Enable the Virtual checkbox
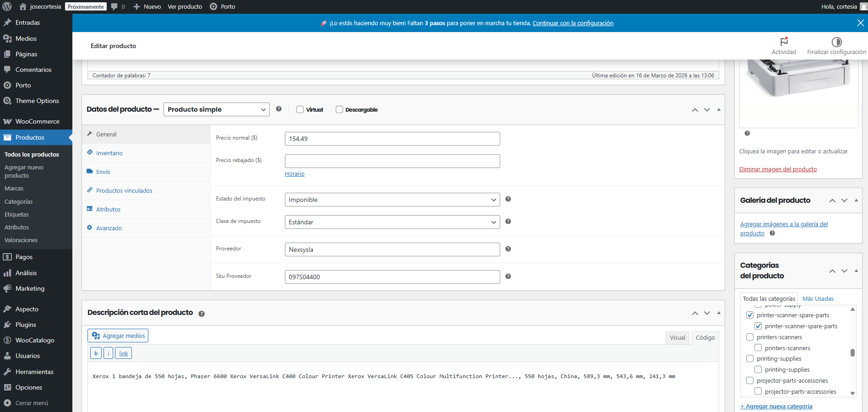 (300, 109)
